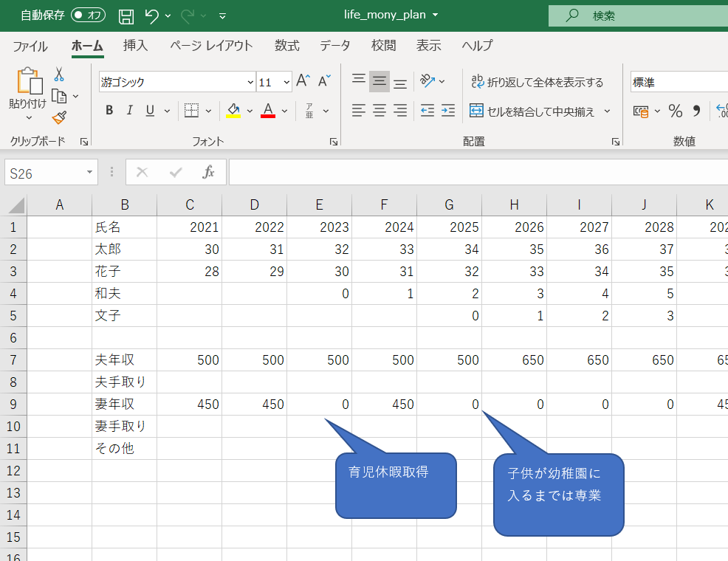Viewport: 728px width, 561px height.
Task: Open the 貼り付け dropdown arrow
Action: tap(29, 118)
